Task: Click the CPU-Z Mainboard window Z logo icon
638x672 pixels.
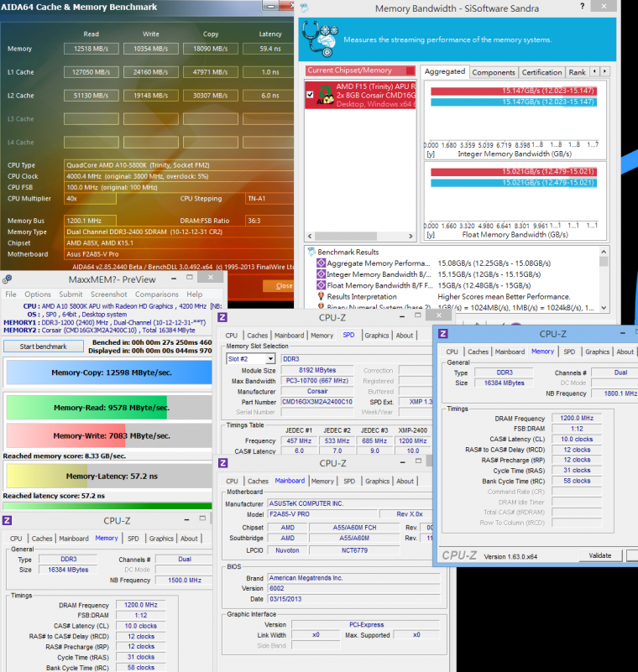Action: click(x=223, y=463)
